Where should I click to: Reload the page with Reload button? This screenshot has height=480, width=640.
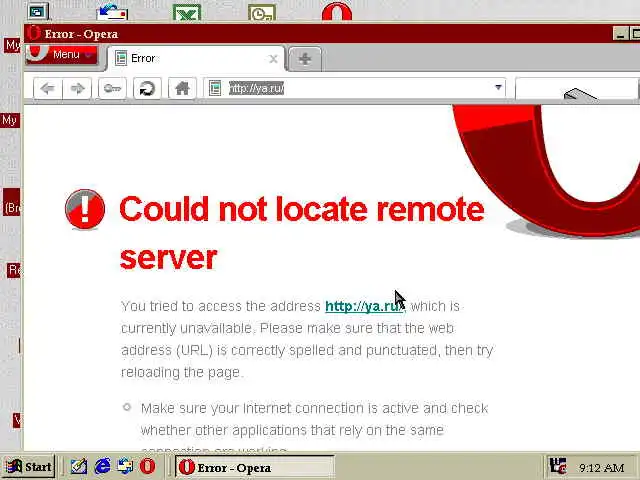(147, 88)
